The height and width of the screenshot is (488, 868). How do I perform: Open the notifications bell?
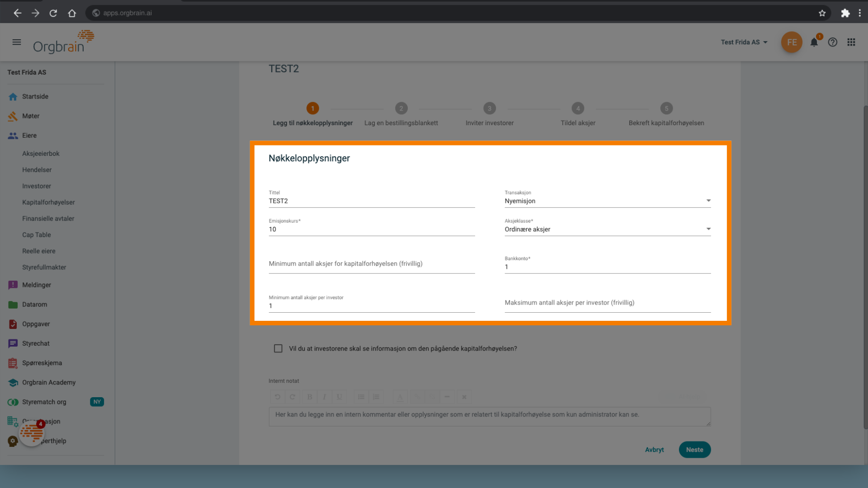click(814, 42)
